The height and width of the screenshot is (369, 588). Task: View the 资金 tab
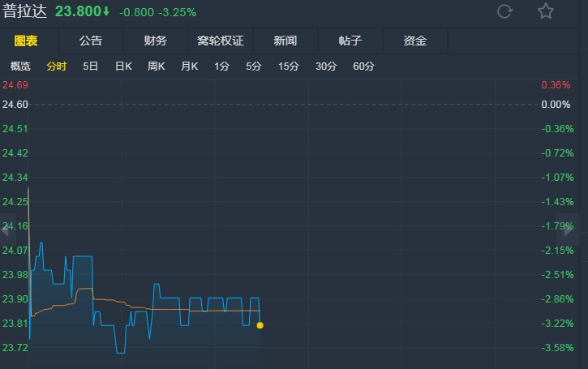(414, 41)
